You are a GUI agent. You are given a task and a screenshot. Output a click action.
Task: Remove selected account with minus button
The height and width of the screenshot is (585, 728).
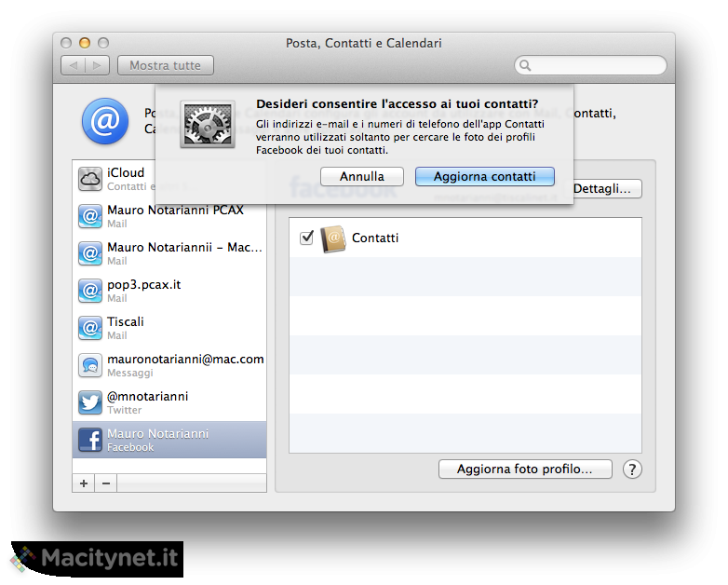[x=106, y=483]
